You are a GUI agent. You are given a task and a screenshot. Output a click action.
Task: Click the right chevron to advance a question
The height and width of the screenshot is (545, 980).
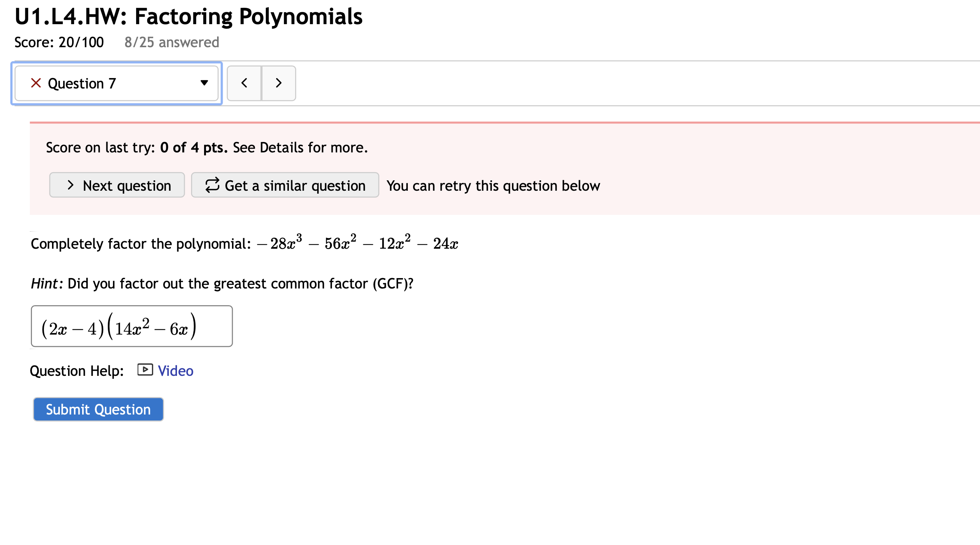[278, 83]
